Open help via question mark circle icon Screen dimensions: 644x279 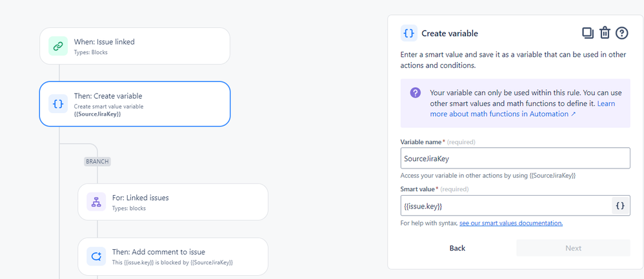tap(622, 33)
